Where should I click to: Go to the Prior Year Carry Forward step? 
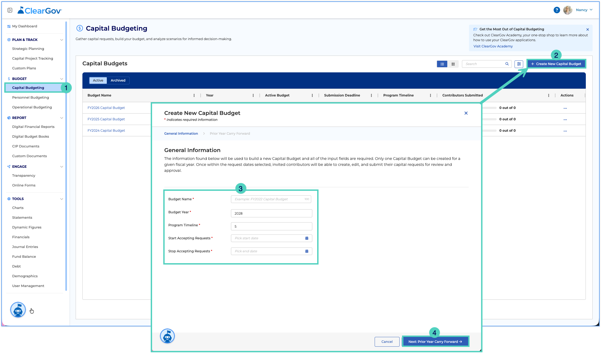point(230,134)
